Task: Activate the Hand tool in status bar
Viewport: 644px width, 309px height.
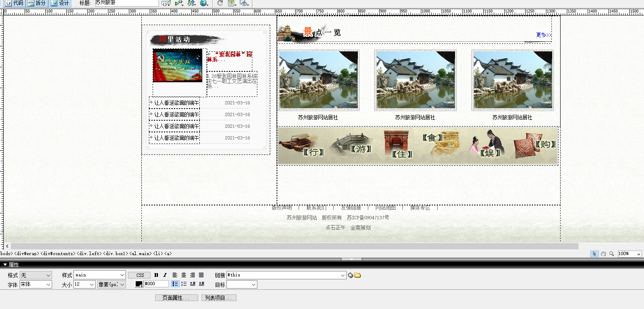Action: (x=603, y=254)
